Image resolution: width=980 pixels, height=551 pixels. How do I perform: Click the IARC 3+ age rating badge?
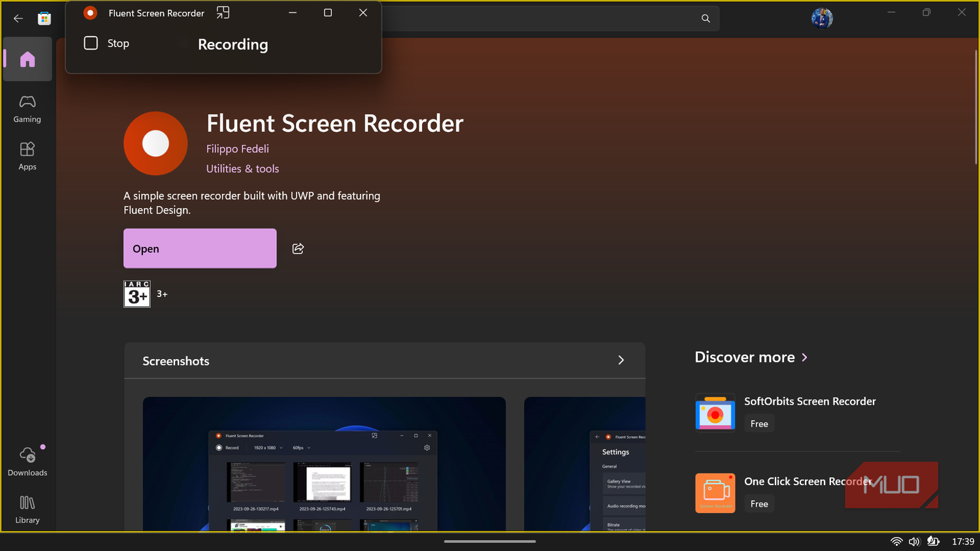tap(137, 294)
